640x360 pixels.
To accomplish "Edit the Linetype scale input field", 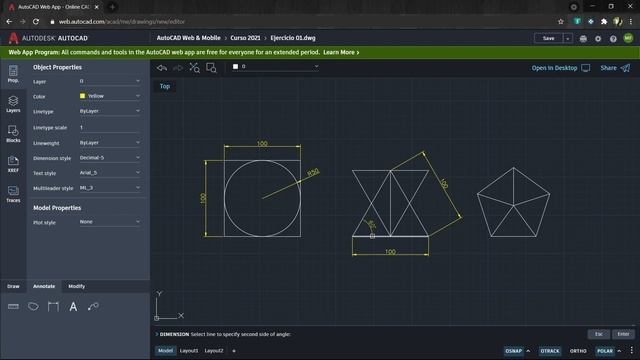I will 110,127.
